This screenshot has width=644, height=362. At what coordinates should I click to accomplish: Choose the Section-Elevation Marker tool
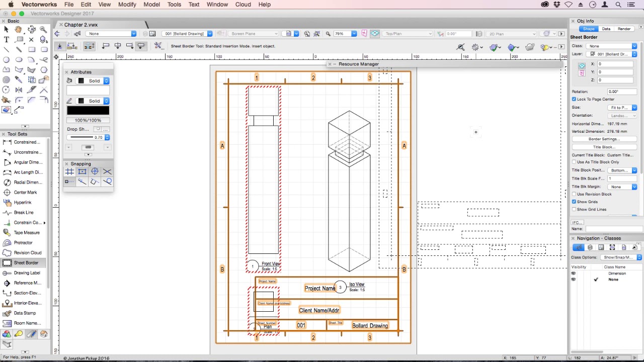24,293
